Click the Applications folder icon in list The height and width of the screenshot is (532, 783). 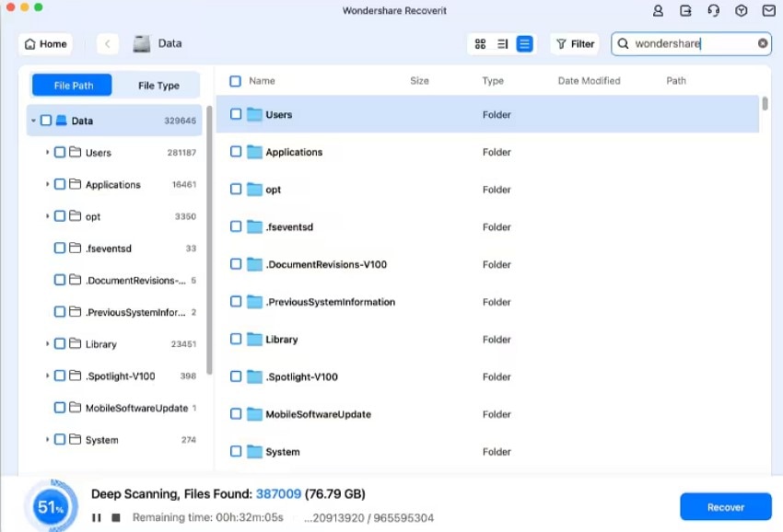[x=254, y=152]
